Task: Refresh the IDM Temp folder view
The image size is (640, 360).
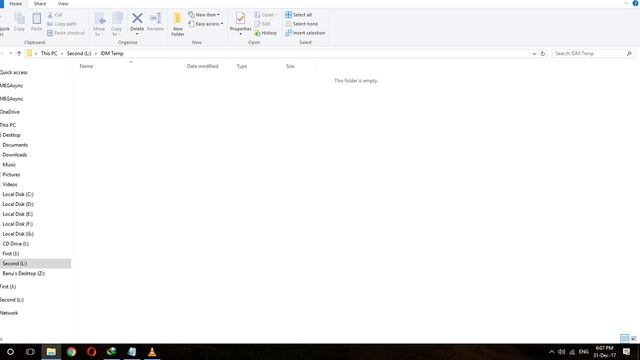Action: point(542,53)
